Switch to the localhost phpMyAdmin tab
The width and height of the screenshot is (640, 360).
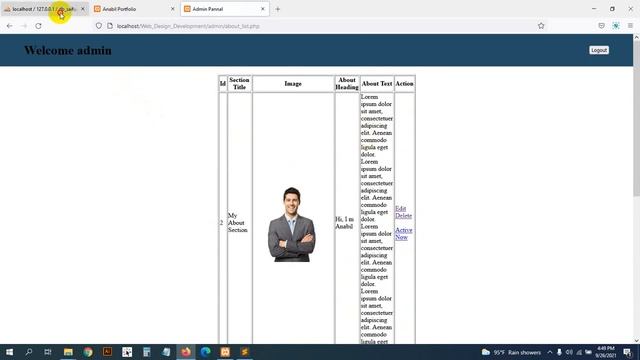[x=44, y=9]
